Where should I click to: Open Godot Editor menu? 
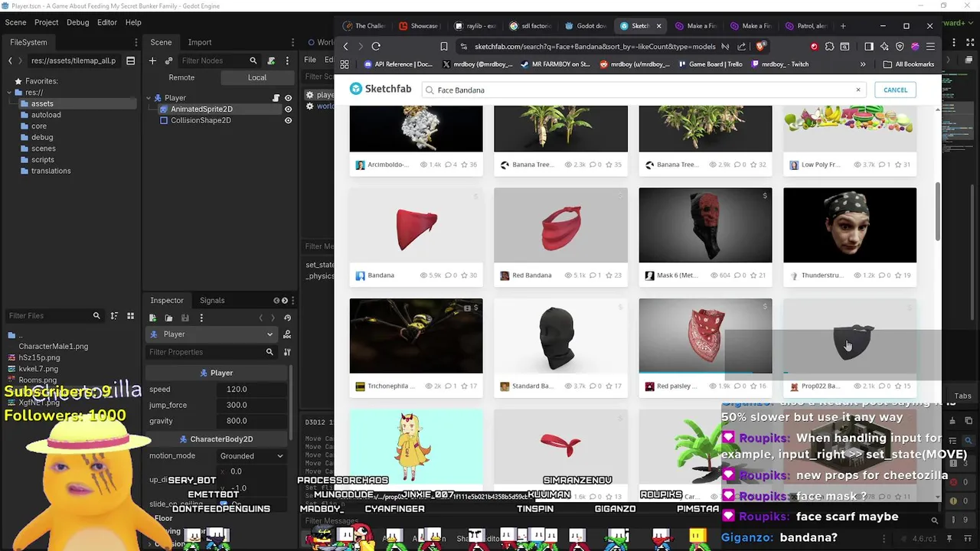click(106, 23)
